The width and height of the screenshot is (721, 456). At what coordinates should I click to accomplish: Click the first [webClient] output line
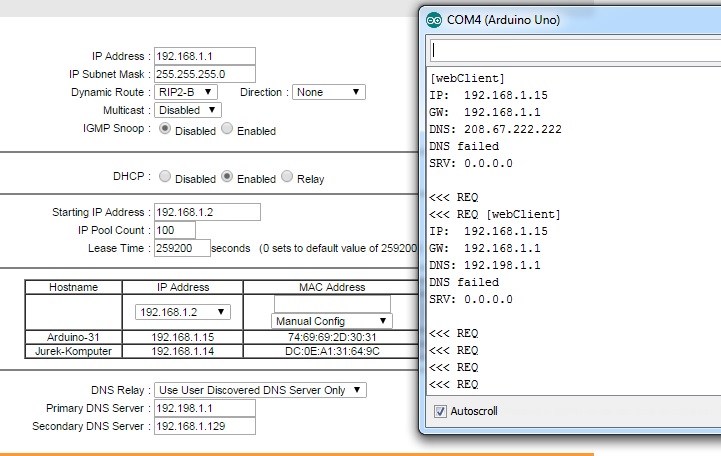(x=467, y=78)
